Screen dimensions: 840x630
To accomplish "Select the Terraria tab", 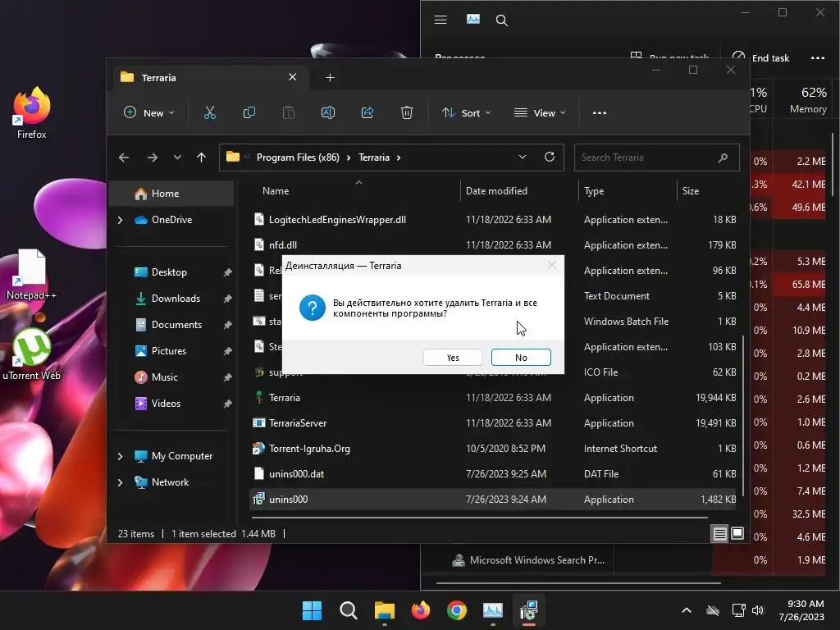I will [x=209, y=78].
